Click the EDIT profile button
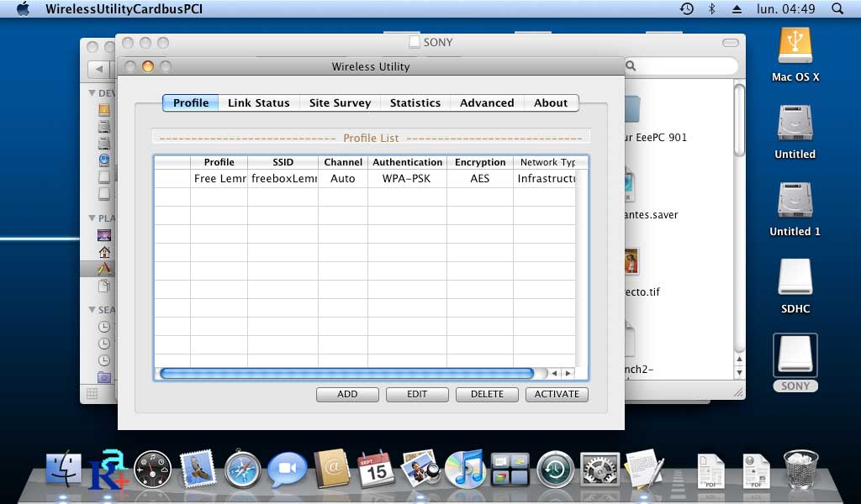 (x=417, y=394)
